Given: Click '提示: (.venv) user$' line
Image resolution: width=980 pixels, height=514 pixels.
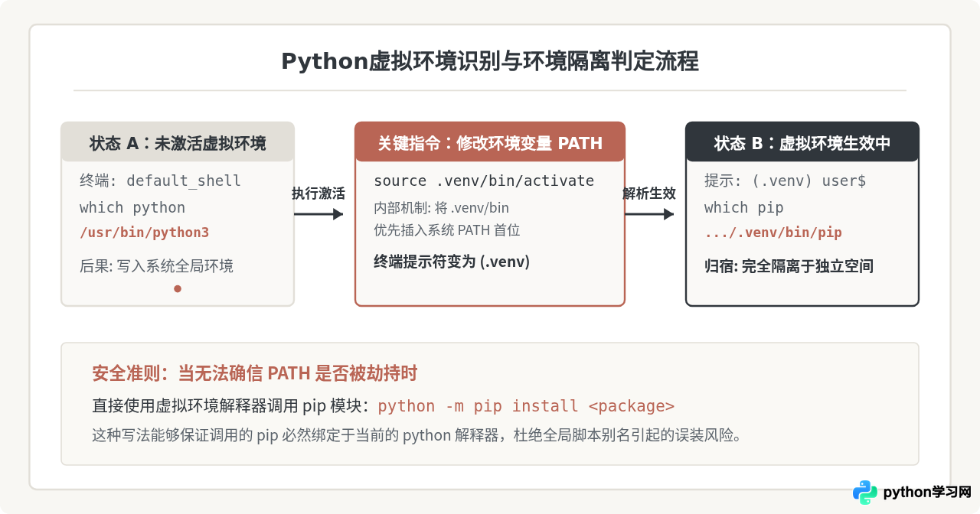Looking at the screenshot, I should (x=786, y=181).
